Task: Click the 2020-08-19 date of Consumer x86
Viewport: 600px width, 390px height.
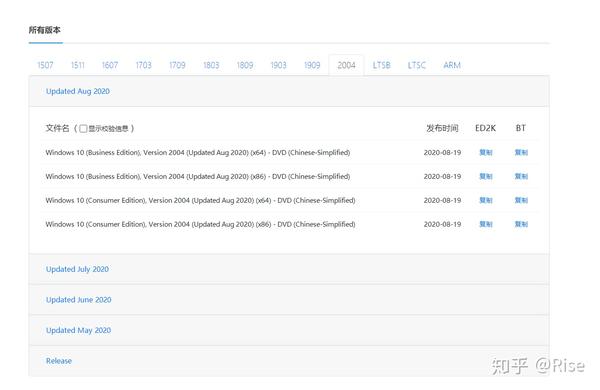Action: (x=442, y=224)
